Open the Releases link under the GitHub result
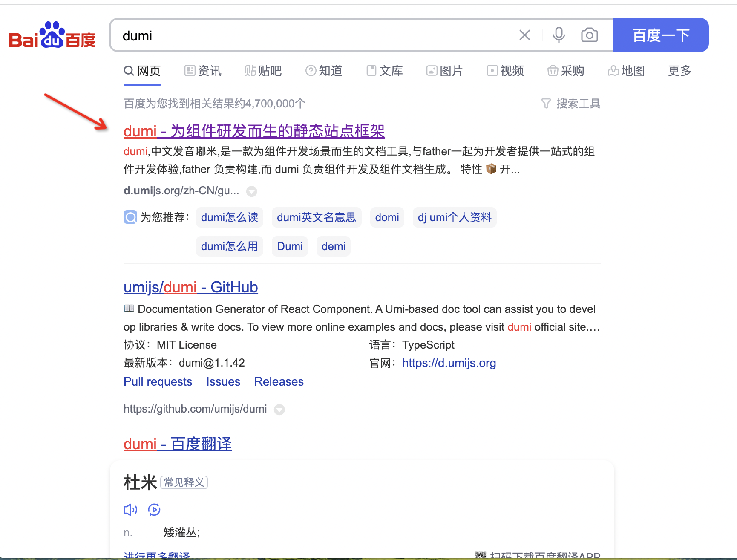The height and width of the screenshot is (560, 737). 279,381
